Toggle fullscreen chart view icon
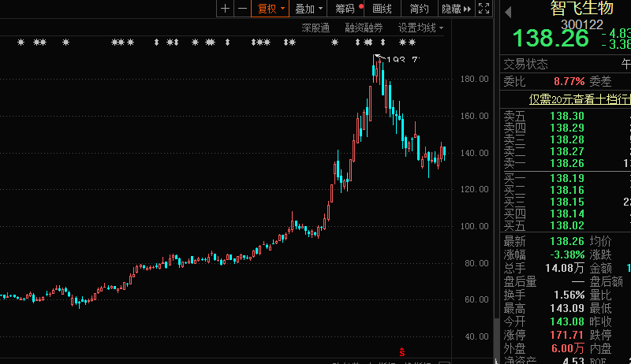The height and width of the screenshot is (364, 631). pos(484,9)
